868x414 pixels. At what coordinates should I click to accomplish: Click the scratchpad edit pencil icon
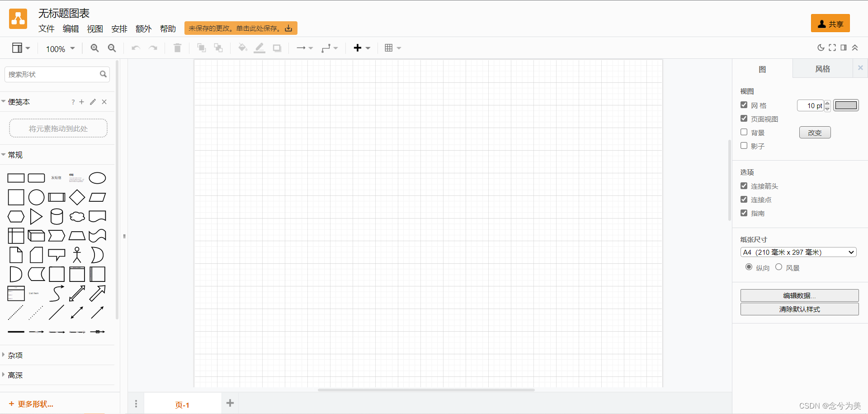pyautogui.click(x=93, y=102)
